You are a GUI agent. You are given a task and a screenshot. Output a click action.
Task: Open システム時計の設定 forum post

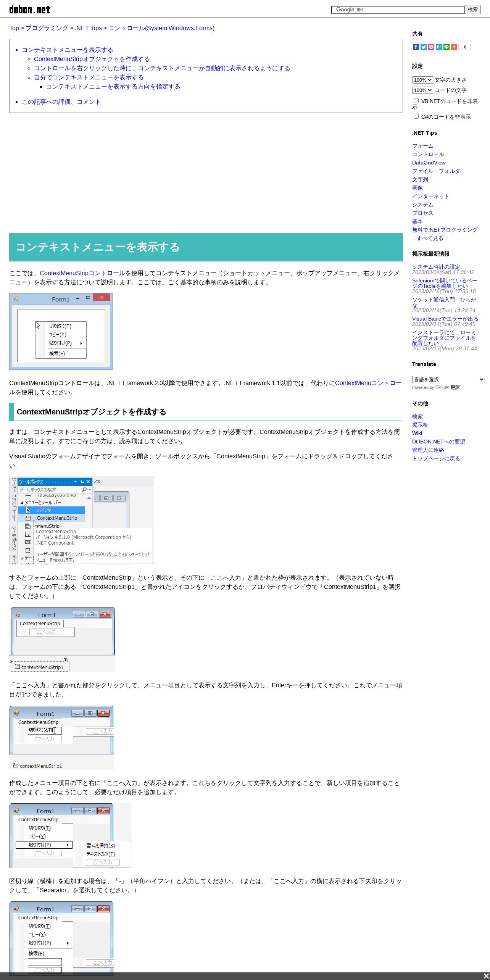tap(436, 267)
